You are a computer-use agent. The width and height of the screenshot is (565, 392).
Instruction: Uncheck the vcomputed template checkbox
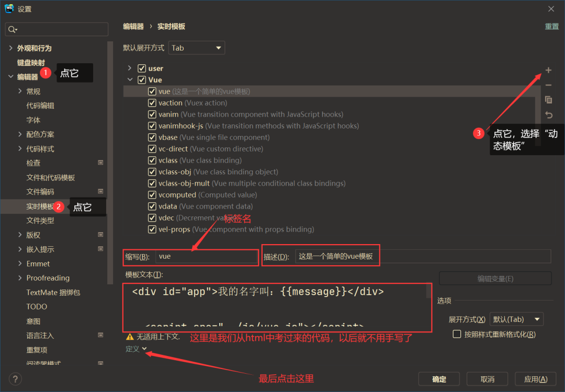tap(152, 195)
